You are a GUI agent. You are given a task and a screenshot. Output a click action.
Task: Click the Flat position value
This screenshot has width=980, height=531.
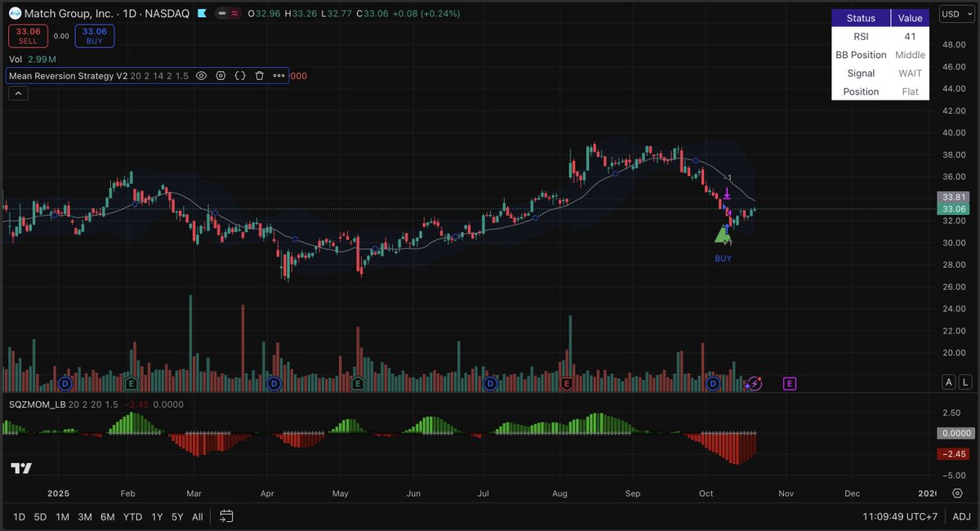point(910,91)
